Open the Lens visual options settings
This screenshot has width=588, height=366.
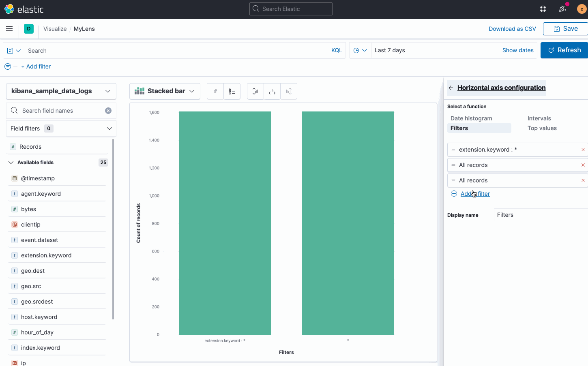coord(215,91)
